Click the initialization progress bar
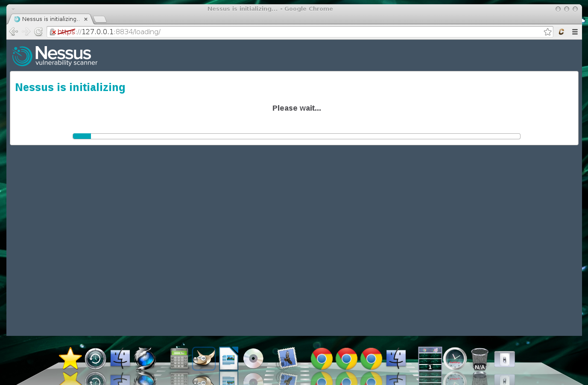This screenshot has height=385, width=588. pyautogui.click(x=296, y=136)
